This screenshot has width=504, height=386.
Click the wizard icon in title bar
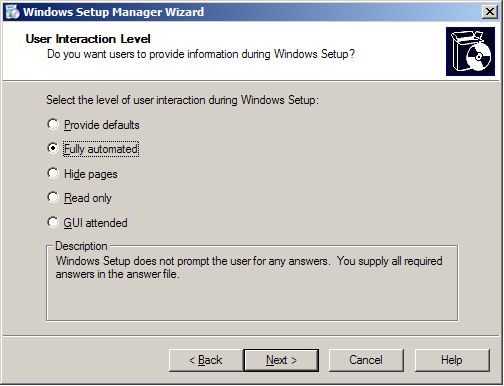pyautogui.click(x=13, y=12)
